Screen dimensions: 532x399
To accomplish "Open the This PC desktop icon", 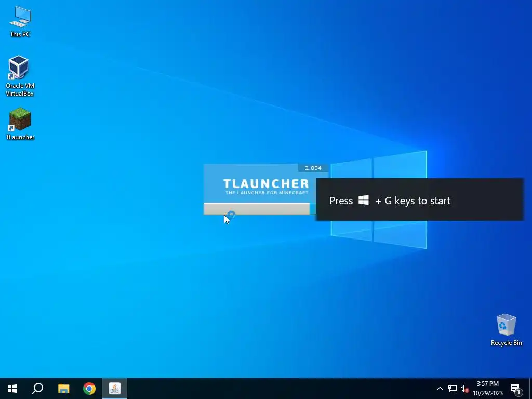I will [20, 21].
